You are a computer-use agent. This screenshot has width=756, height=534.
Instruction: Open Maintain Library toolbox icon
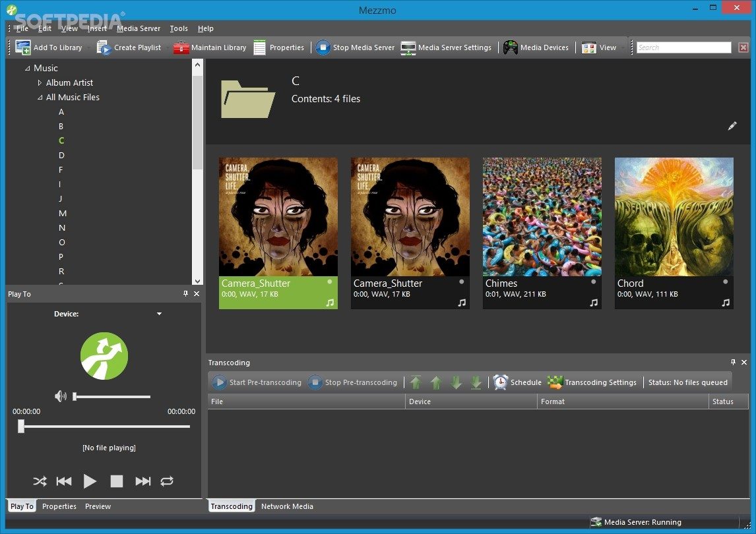[x=181, y=47]
